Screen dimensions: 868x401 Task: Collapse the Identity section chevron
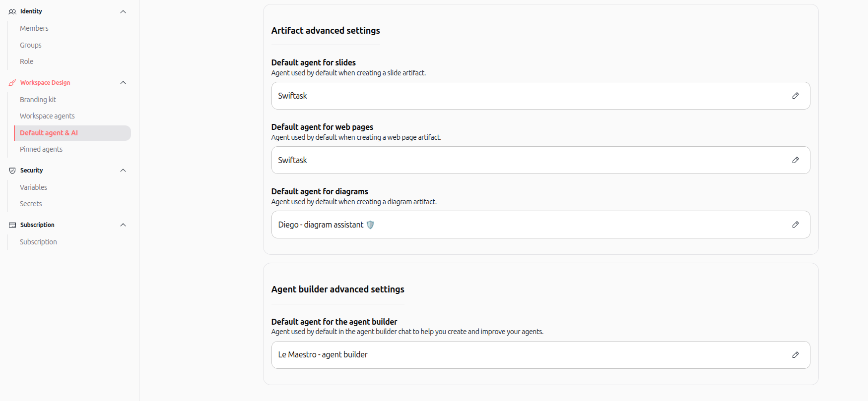(123, 11)
